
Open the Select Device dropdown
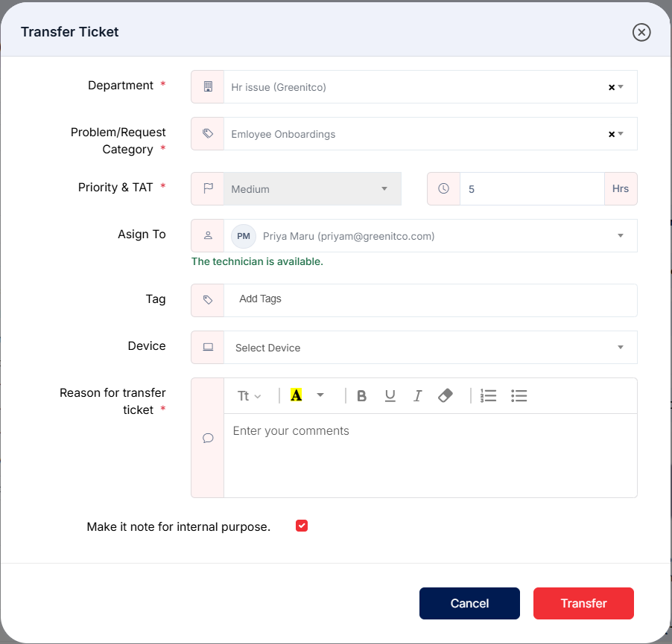pyautogui.click(x=431, y=347)
